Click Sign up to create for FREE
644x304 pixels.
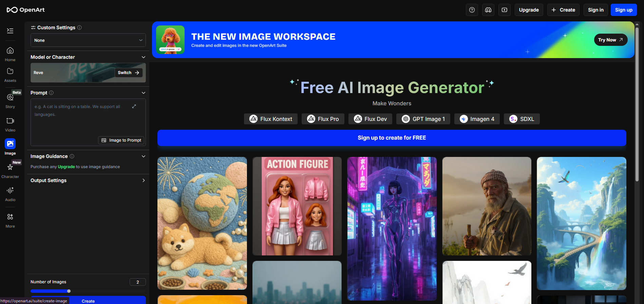tap(392, 138)
